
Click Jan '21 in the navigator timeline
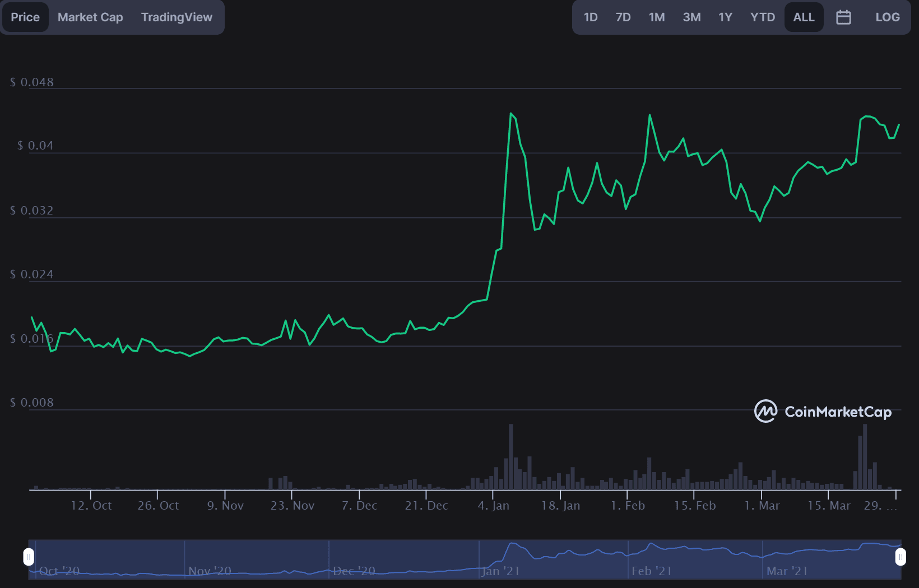[x=500, y=571]
